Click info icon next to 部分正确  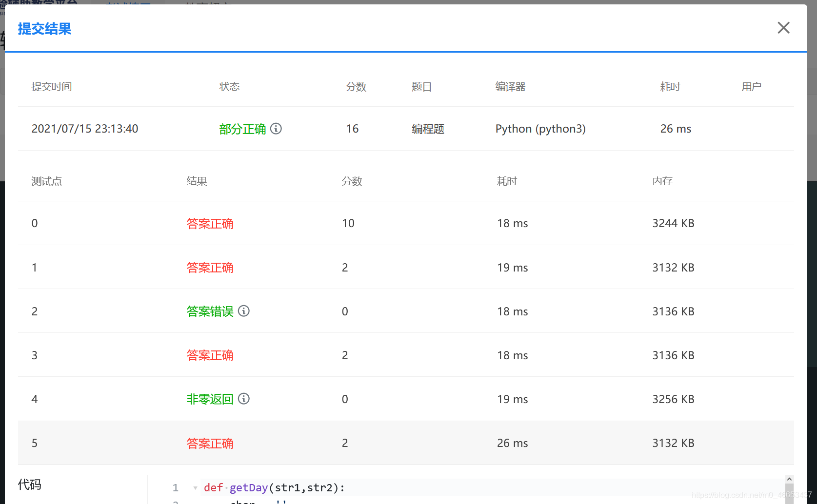(x=276, y=129)
